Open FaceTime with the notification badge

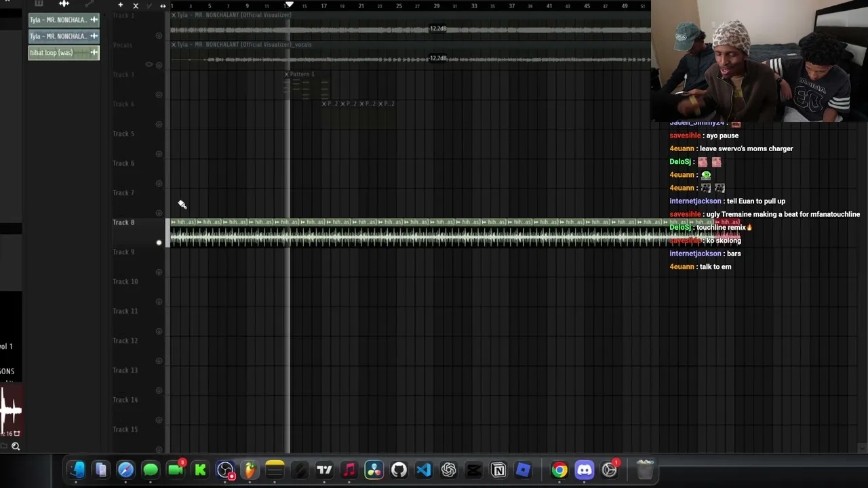click(176, 470)
